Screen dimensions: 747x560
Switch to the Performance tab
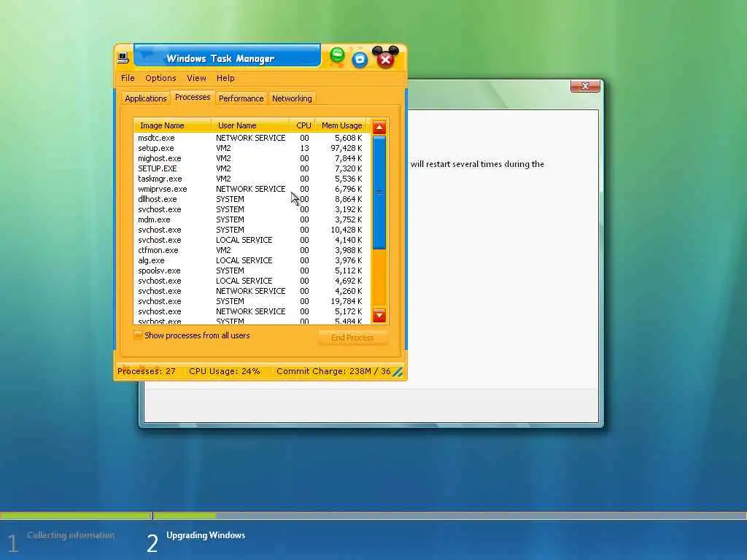coord(241,98)
